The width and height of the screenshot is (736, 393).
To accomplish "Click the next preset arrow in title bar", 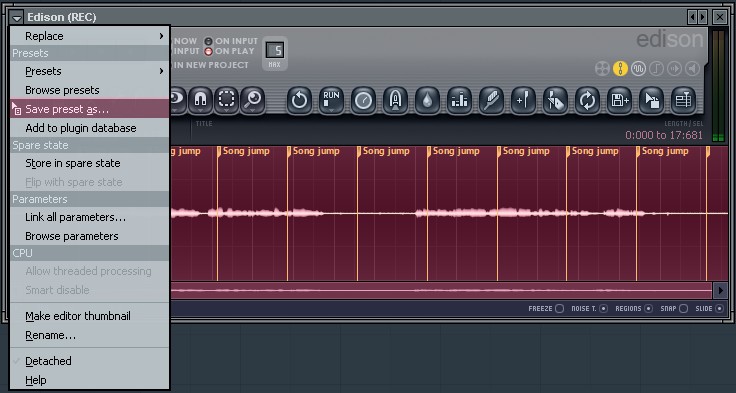I will [x=702, y=17].
